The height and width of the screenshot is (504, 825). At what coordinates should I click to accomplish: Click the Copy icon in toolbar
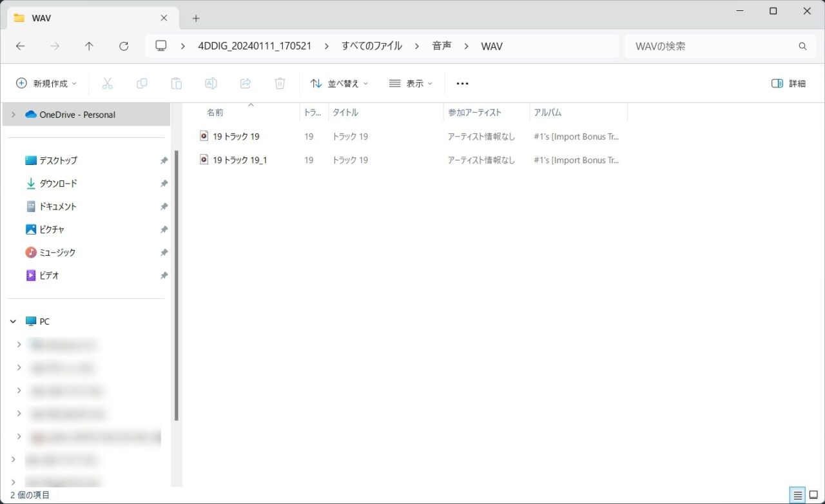142,83
